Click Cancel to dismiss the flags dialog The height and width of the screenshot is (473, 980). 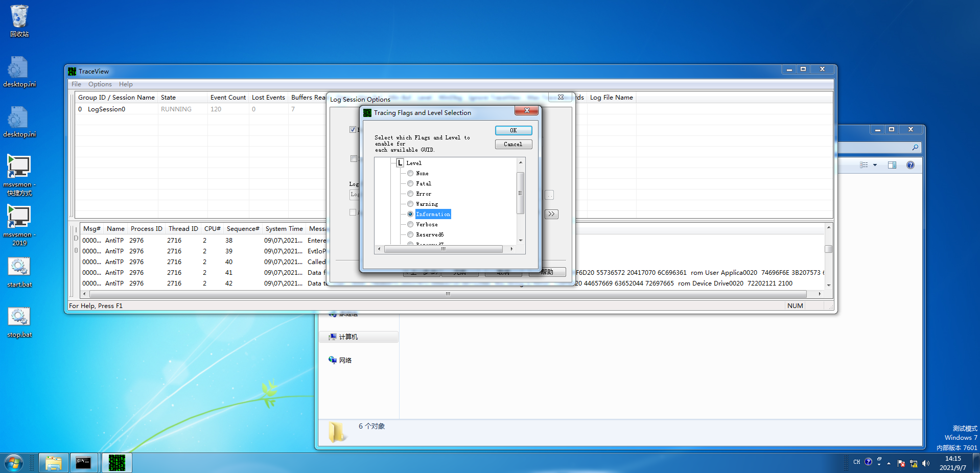point(513,144)
